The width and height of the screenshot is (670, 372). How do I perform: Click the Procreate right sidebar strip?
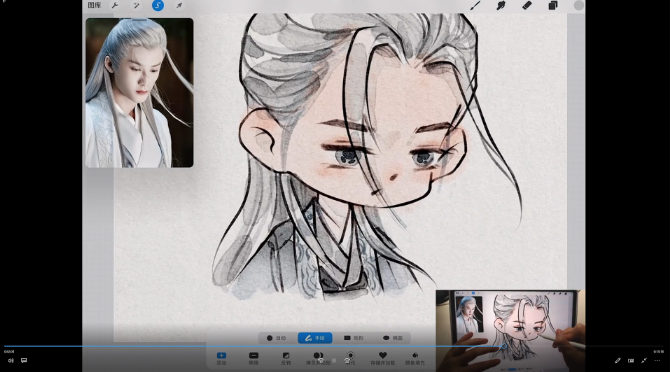[576, 152]
